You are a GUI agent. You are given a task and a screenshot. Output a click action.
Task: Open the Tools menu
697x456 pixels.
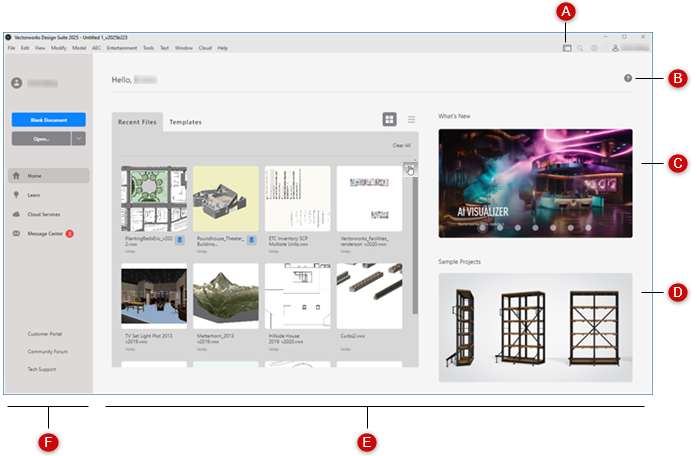coord(148,48)
